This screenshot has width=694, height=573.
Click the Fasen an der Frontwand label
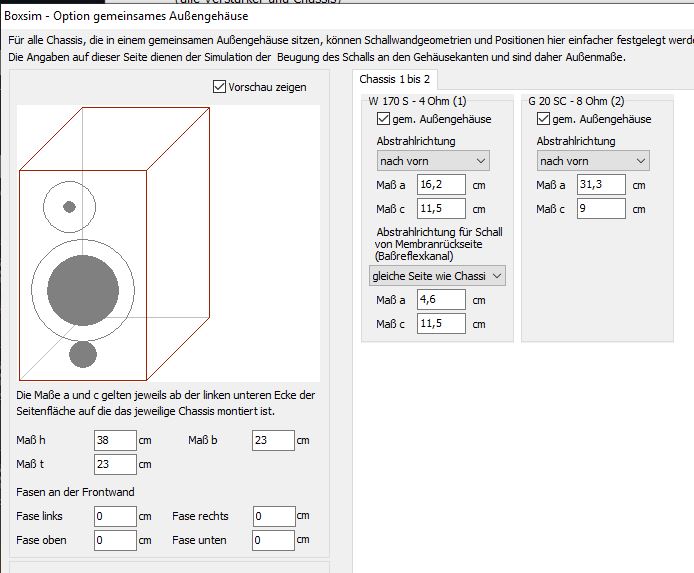click(x=75, y=492)
